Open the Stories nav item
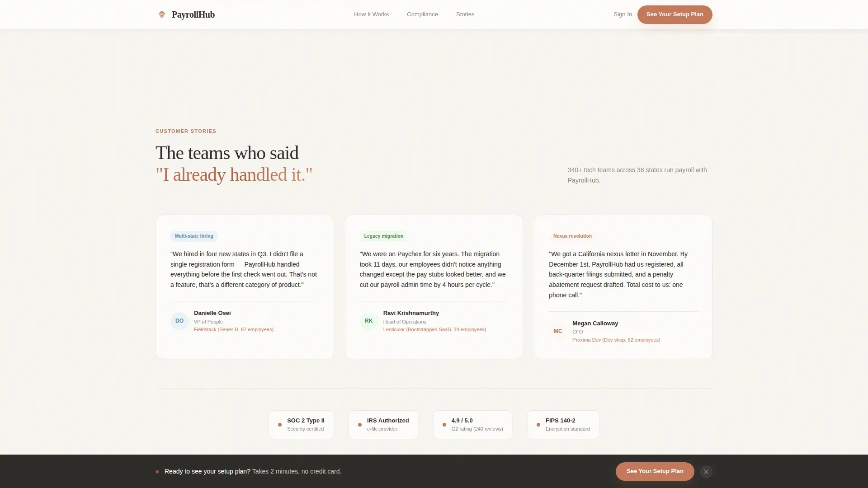The height and width of the screenshot is (488, 868). click(465, 14)
